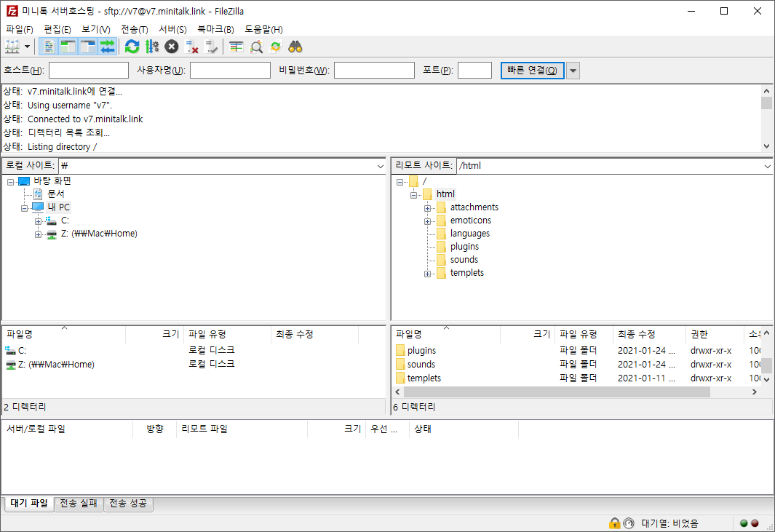Expand the C: drive tree node
Image resolution: width=775 pixels, height=532 pixels.
click(x=38, y=221)
